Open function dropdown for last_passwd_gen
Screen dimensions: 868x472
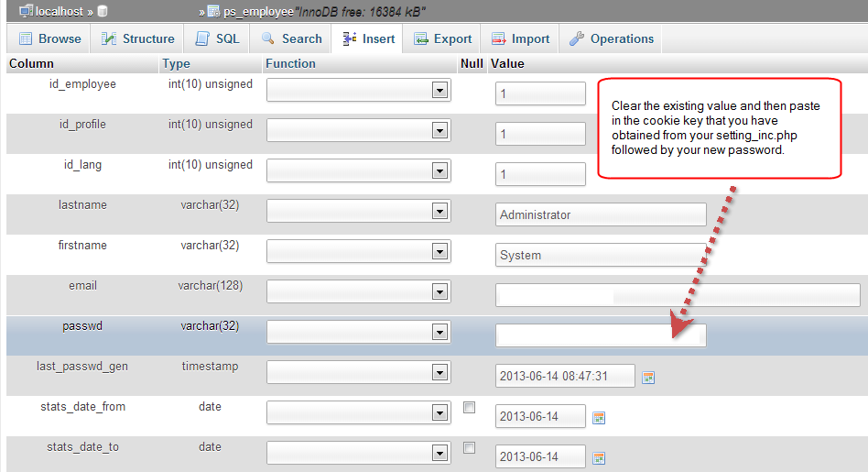pos(359,372)
